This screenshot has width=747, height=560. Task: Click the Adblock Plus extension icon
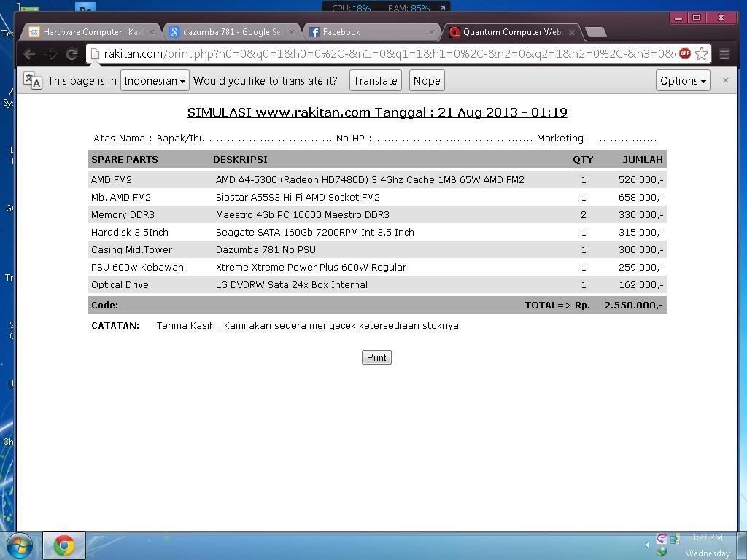684,54
